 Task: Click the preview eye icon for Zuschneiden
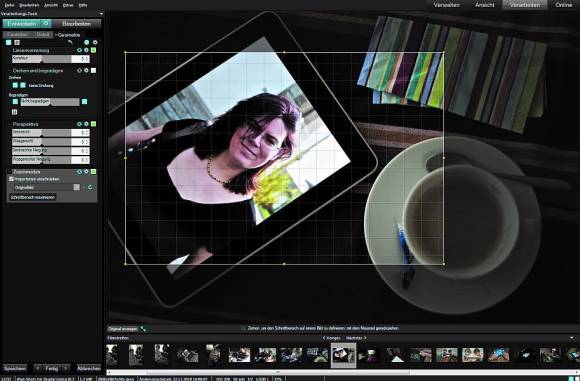tap(79, 172)
